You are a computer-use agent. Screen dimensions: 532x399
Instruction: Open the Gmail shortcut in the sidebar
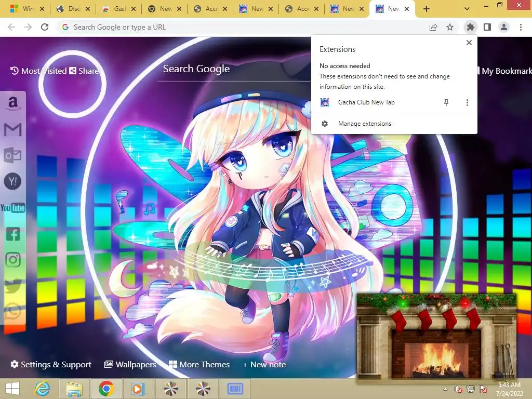(12, 129)
